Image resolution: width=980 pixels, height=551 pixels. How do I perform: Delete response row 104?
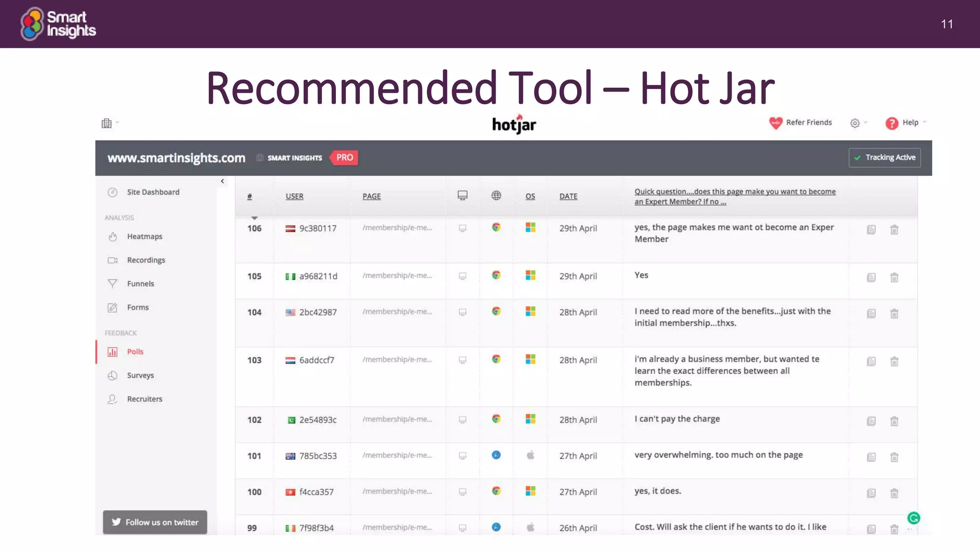coord(894,314)
